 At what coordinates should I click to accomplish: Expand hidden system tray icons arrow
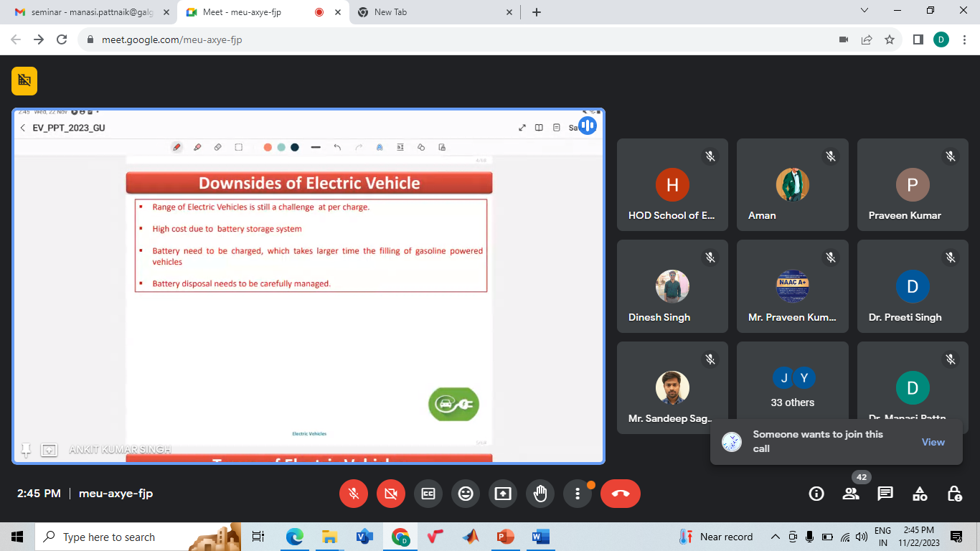pyautogui.click(x=776, y=537)
